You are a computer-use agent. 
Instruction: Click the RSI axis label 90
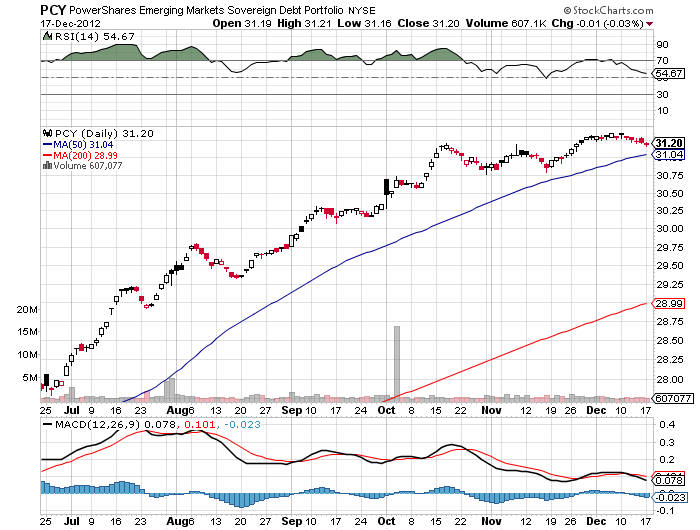pos(662,45)
